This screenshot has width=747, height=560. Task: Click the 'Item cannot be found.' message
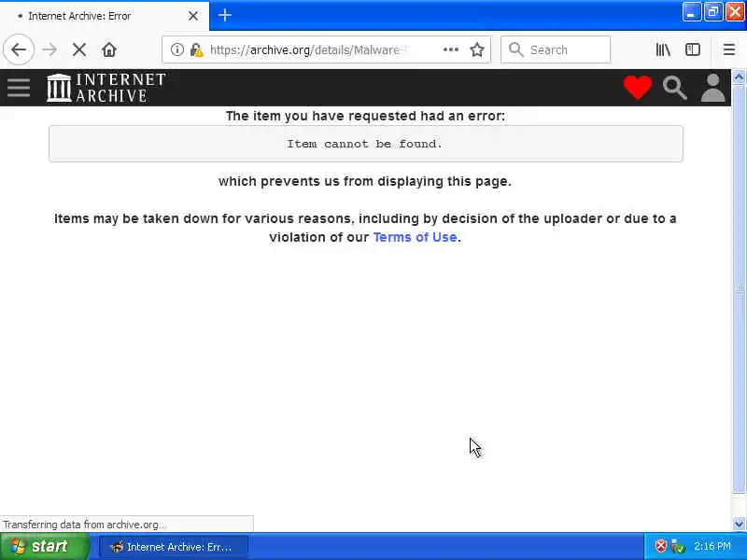pyautogui.click(x=365, y=144)
